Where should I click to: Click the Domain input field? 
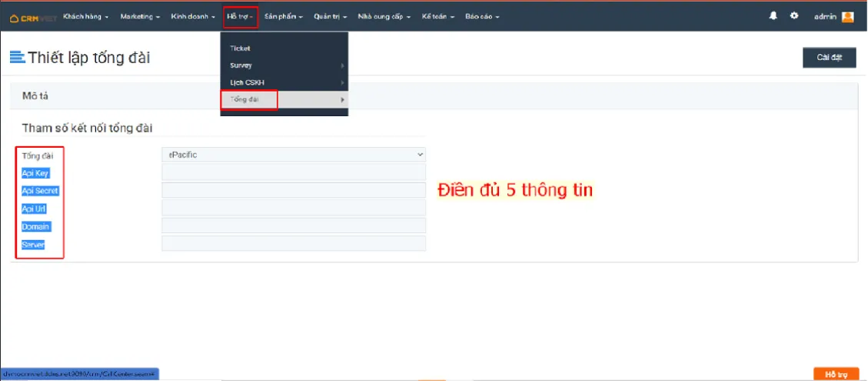[294, 226]
